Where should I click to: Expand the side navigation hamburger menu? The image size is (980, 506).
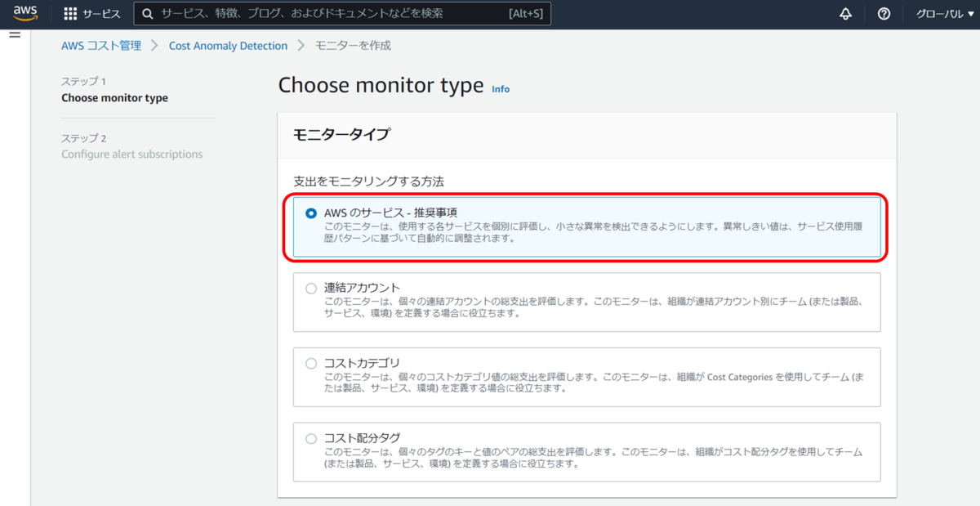(x=14, y=35)
